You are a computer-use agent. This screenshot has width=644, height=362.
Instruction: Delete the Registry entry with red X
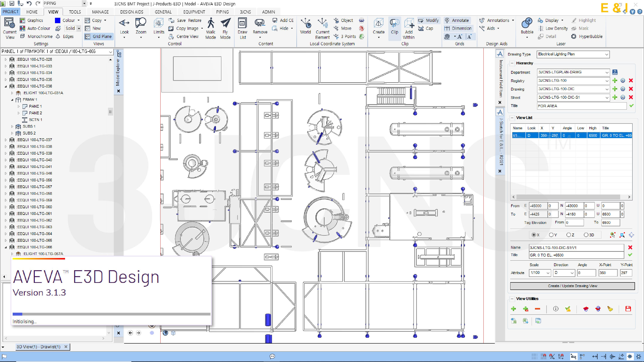tap(631, 80)
